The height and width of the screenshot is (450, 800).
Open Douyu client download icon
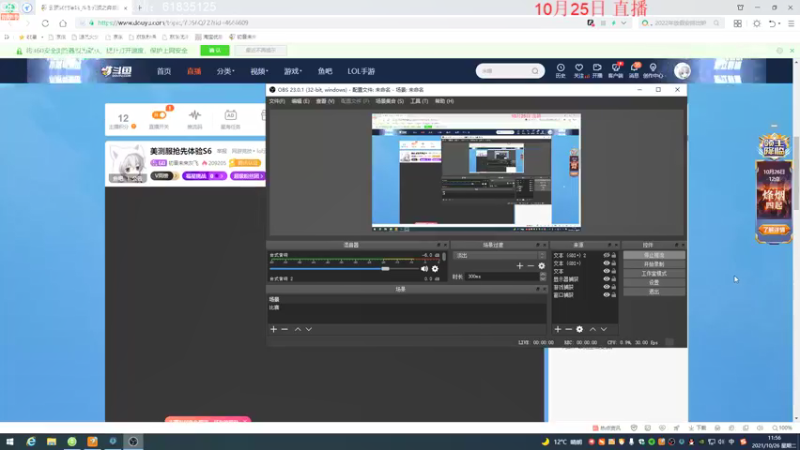point(615,70)
